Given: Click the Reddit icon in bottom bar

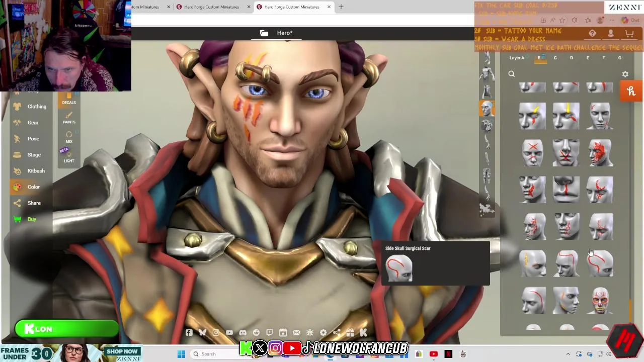Looking at the screenshot, I should [256, 332].
